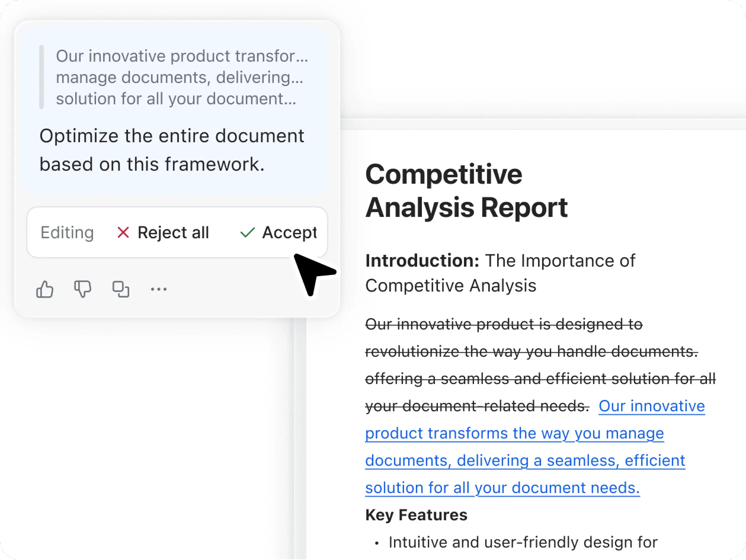Reject all suggested document changes
This screenshot has width=746, height=560.
point(173,232)
